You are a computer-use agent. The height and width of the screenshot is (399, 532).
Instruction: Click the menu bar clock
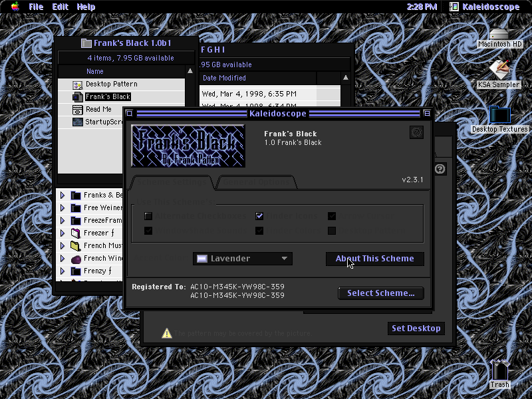422,7
